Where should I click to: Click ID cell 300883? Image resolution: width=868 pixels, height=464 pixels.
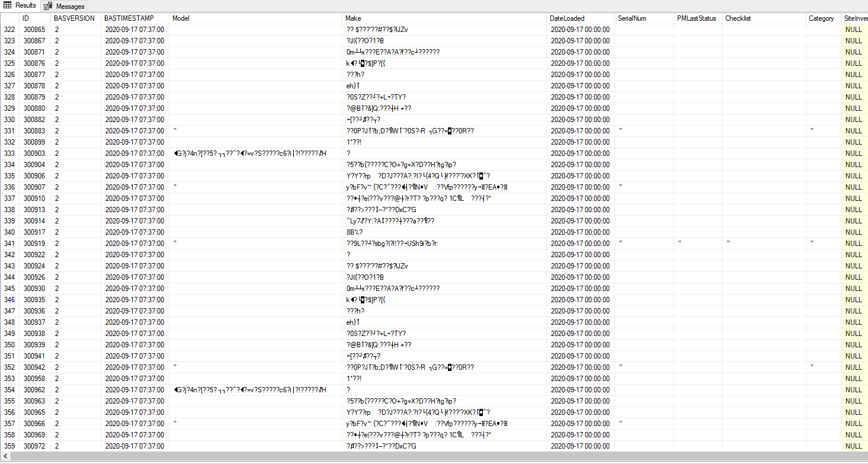[x=36, y=131]
